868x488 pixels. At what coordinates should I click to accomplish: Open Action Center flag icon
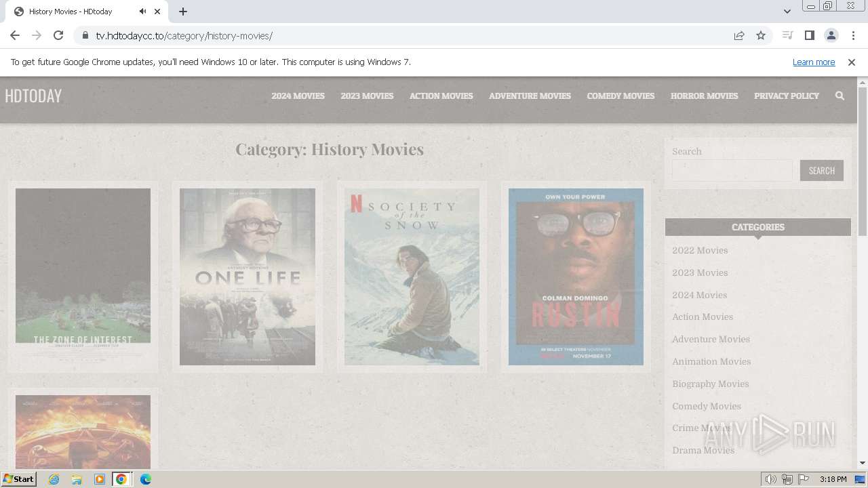pos(804,479)
